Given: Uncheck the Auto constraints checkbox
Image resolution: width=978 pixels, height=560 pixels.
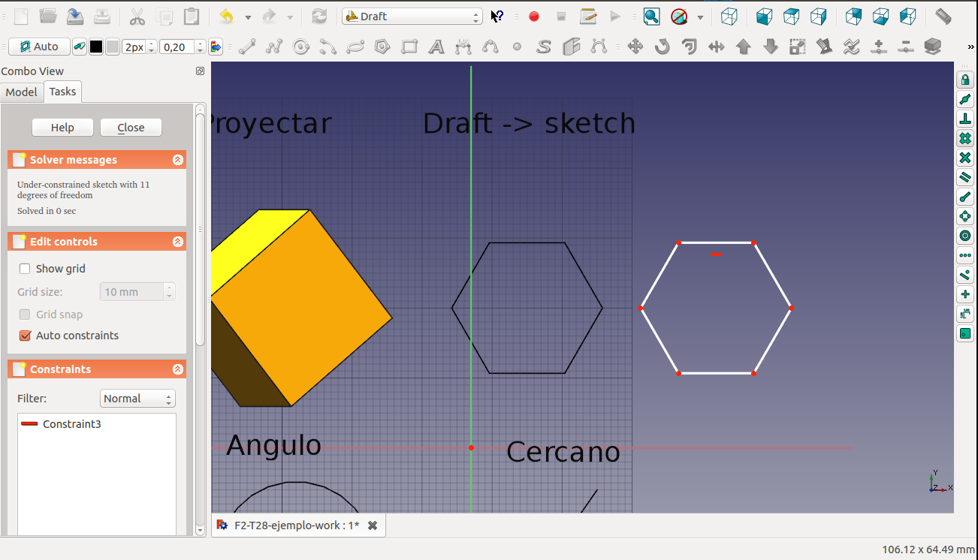Looking at the screenshot, I should pos(26,336).
